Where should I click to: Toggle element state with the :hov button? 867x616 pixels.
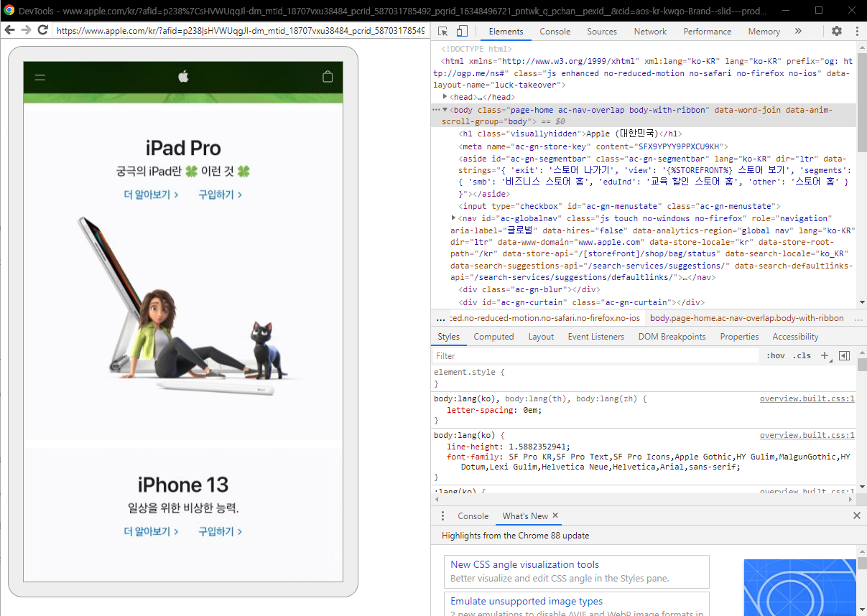776,356
